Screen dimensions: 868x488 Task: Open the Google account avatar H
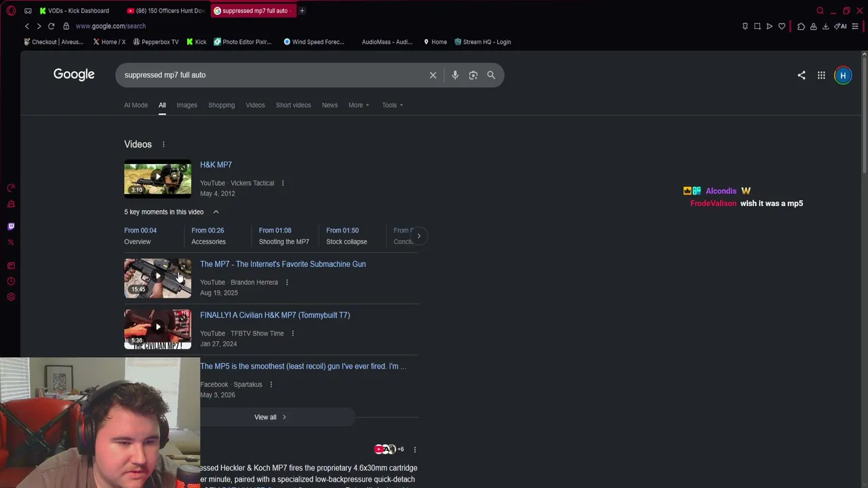click(x=843, y=75)
